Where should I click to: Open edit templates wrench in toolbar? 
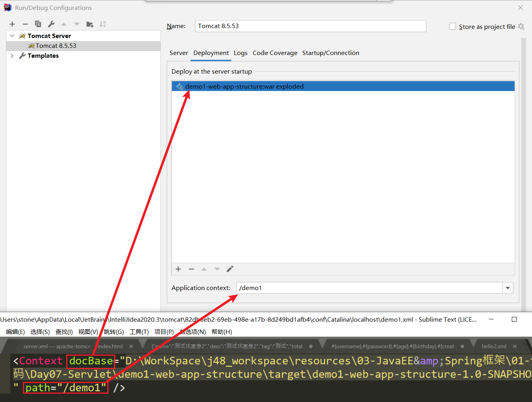point(51,24)
